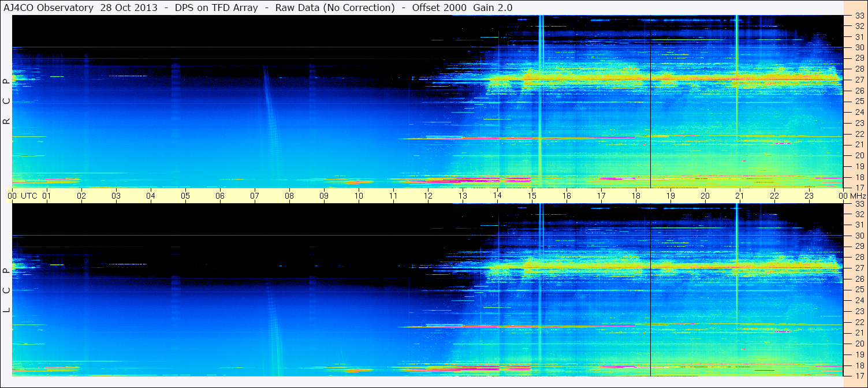
Task: Click the 30 MHz label of RCP panel
Action: (859, 47)
